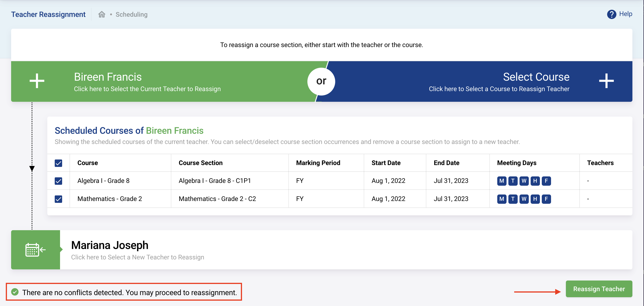Click the home breadcrumb icon
The width and height of the screenshot is (644, 306).
[x=102, y=15]
